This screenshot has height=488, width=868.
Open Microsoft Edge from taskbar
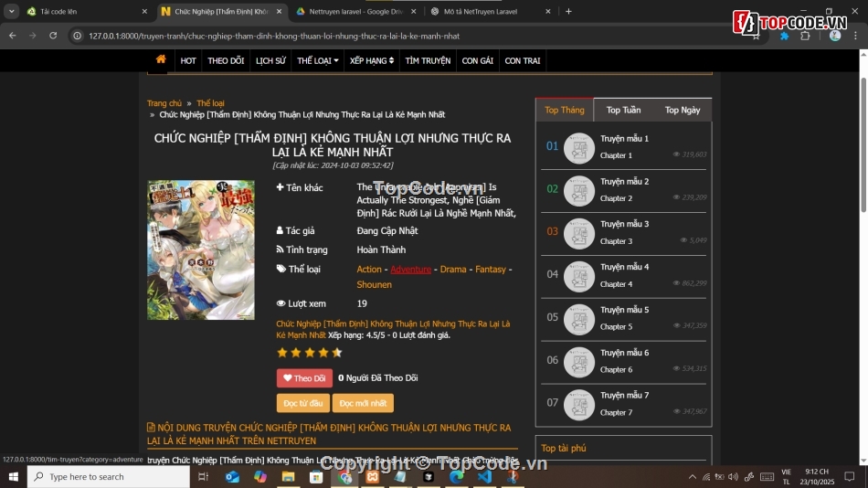(x=457, y=477)
